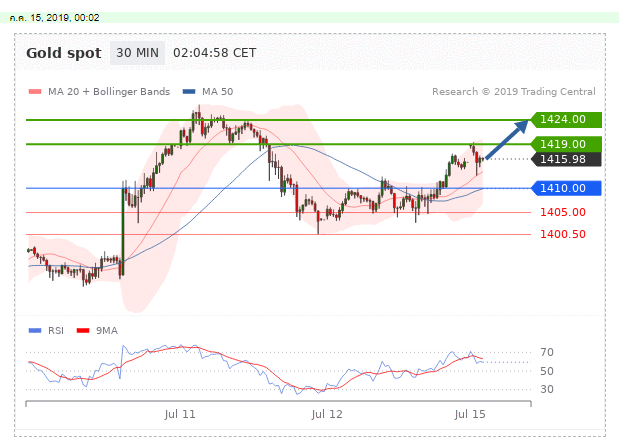The width and height of the screenshot is (619, 444).
Task: Select the 1415.98 current price tag
Action: pyautogui.click(x=566, y=159)
